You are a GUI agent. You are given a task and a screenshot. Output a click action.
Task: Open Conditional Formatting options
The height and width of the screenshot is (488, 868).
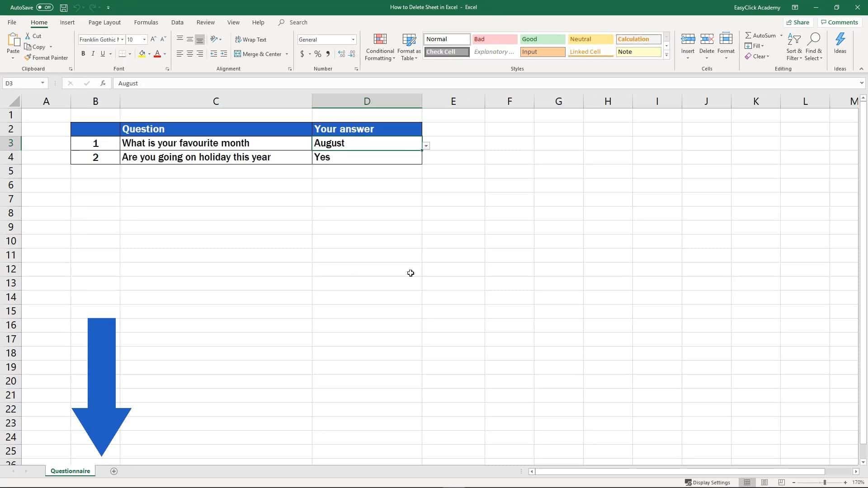tap(380, 47)
